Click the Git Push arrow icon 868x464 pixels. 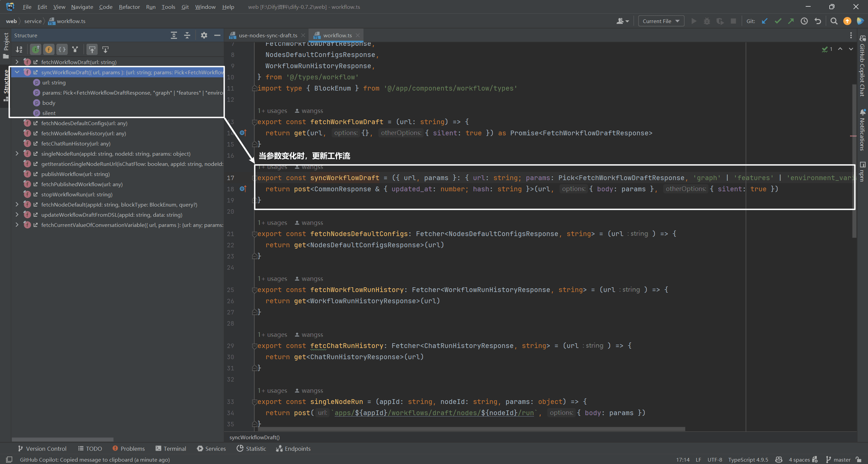(x=791, y=21)
